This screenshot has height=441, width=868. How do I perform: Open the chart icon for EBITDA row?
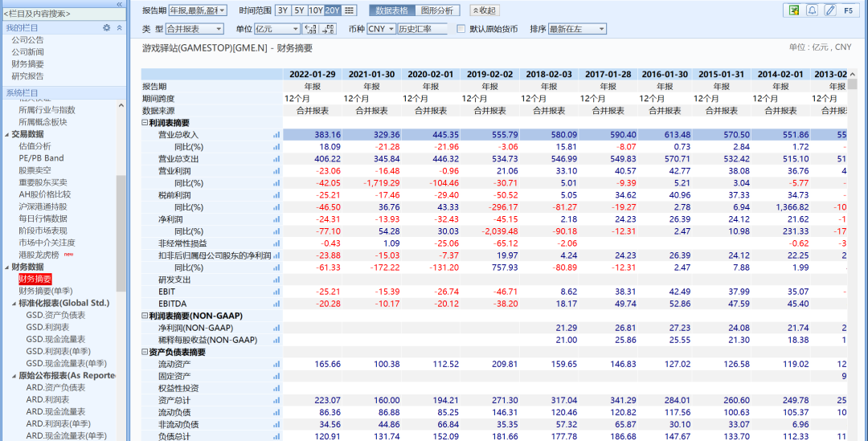276,304
